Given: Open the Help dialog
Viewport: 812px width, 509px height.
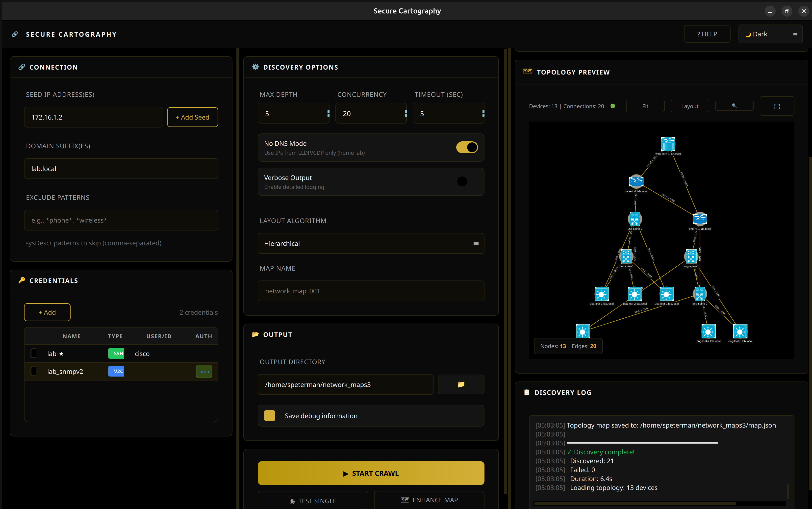Looking at the screenshot, I should pyautogui.click(x=707, y=34).
